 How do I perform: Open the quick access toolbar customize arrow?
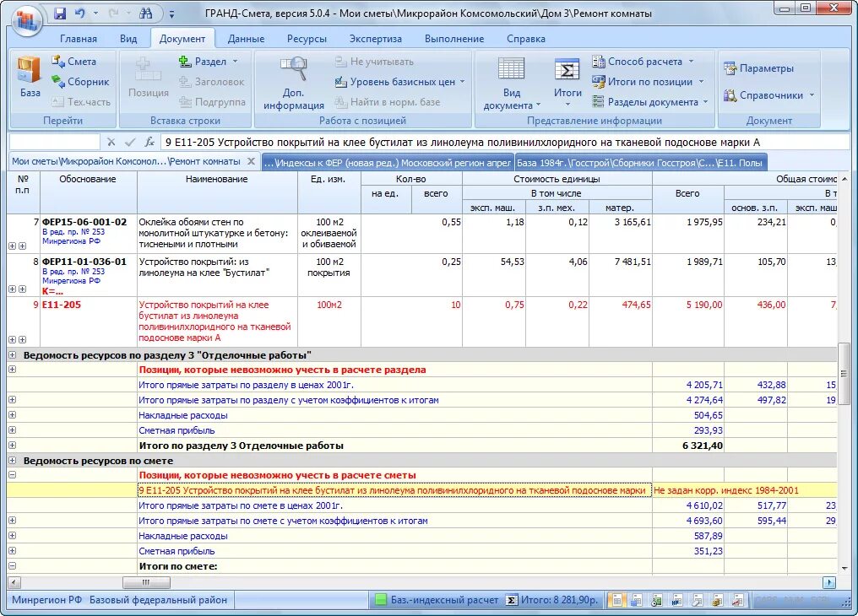171,14
